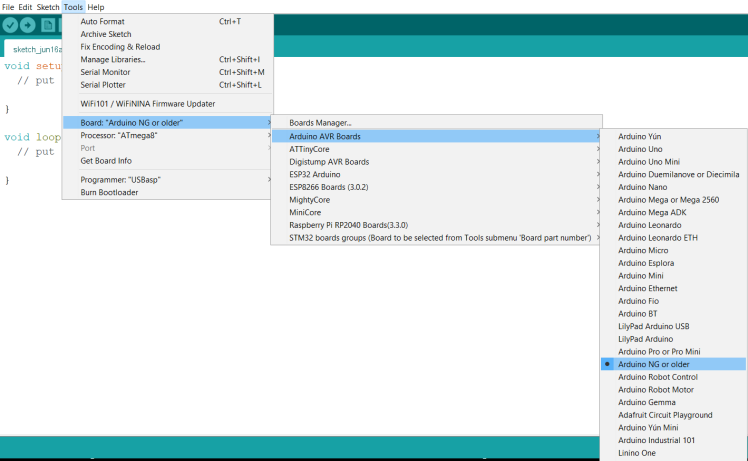Select Arduino Nano board
Image resolution: width=748 pixels, height=461 pixels.
click(x=674, y=187)
